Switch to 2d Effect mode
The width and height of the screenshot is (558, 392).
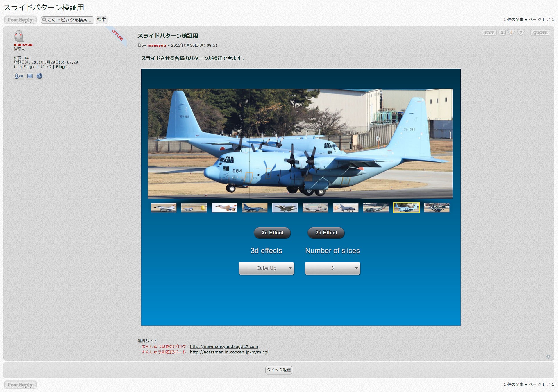coord(326,233)
